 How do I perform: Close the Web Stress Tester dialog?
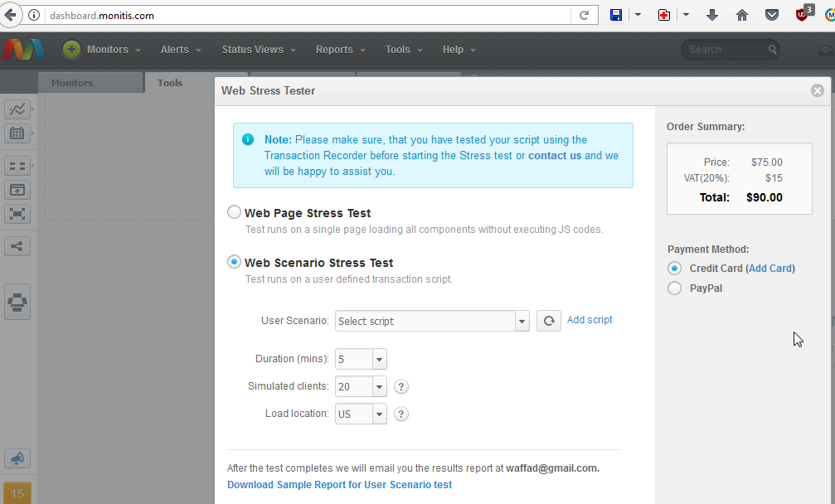pyautogui.click(x=818, y=90)
